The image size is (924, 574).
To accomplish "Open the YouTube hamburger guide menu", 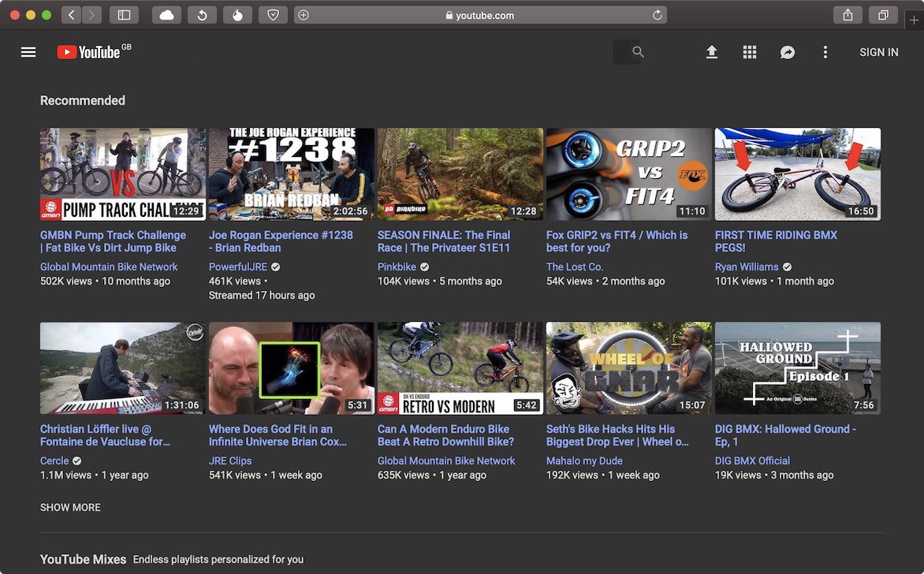I will coord(28,52).
